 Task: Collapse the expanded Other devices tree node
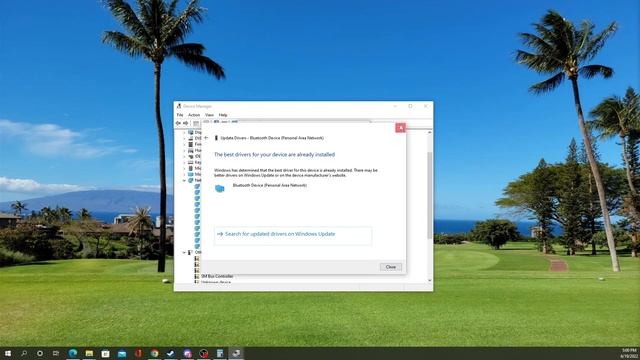tap(184, 253)
